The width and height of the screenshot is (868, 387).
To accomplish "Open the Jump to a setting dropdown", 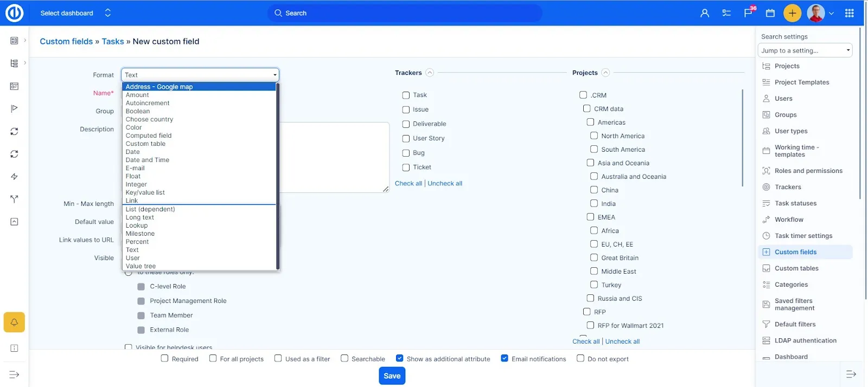I will pyautogui.click(x=805, y=50).
